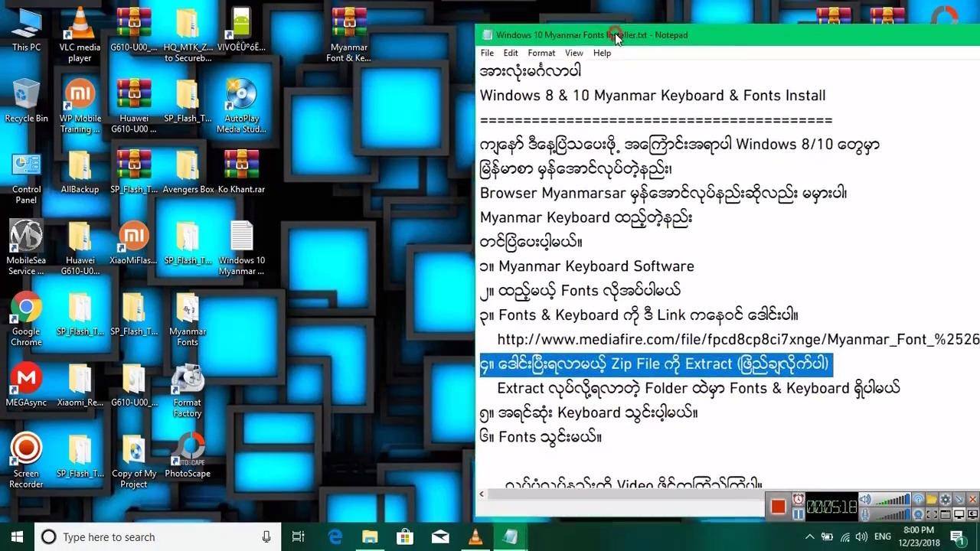This screenshot has height=551, width=980.
Task: Open Task View on the taskbar
Action: 299,536
